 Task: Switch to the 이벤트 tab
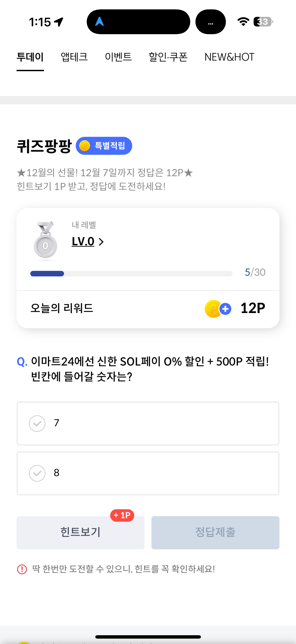[118, 57]
